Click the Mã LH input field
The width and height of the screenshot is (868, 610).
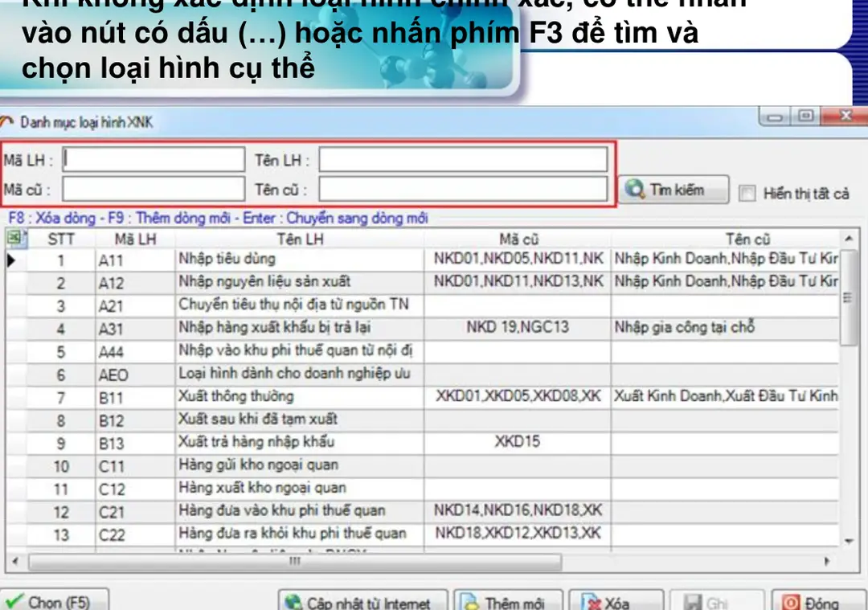point(153,158)
